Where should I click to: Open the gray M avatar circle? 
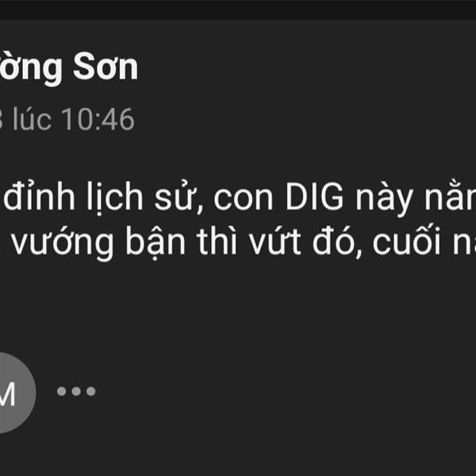point(13,392)
